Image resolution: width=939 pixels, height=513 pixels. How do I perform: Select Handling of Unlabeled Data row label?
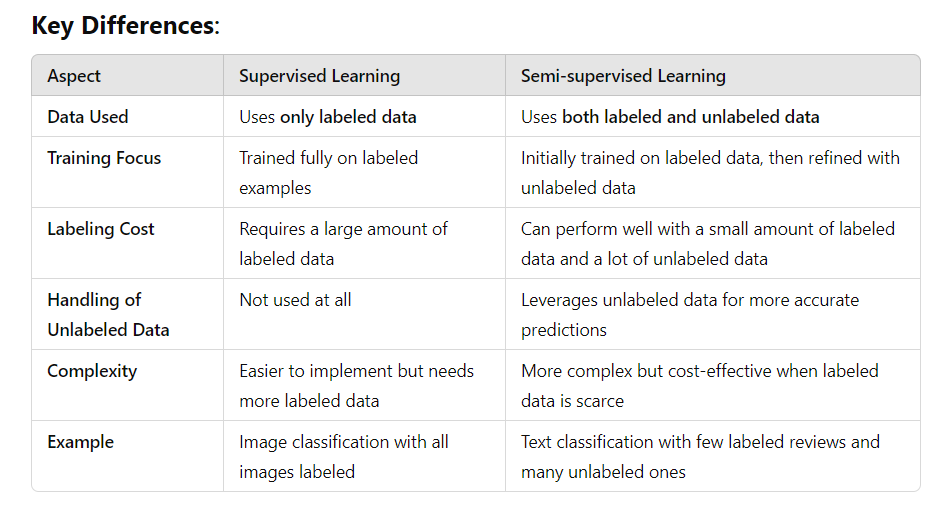108,314
